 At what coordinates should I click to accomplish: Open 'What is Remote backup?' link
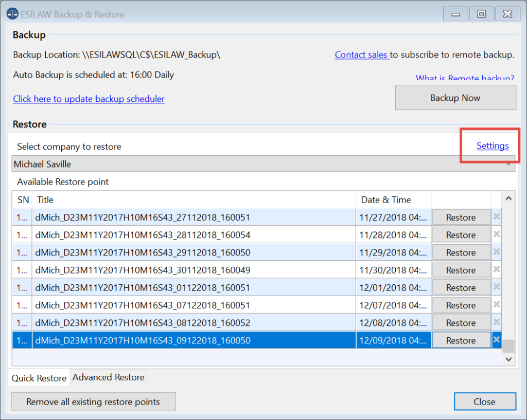tap(465, 78)
